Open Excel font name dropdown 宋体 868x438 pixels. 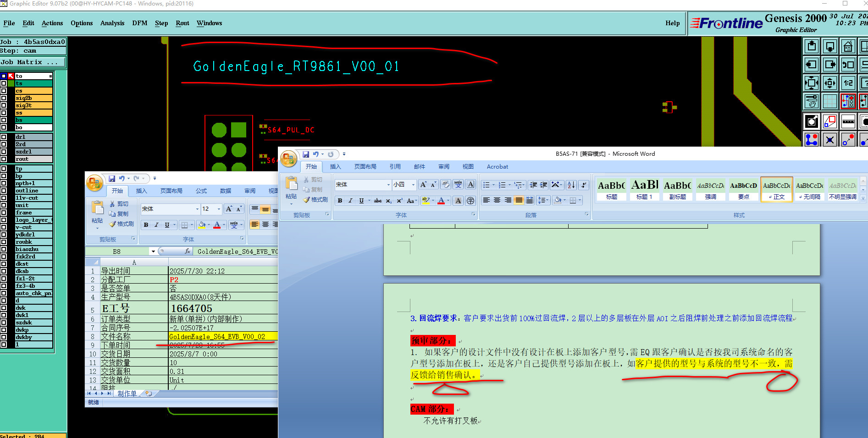tap(197, 209)
